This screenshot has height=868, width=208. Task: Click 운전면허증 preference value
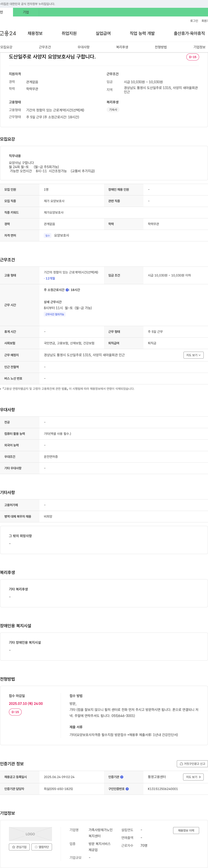click(x=51, y=457)
